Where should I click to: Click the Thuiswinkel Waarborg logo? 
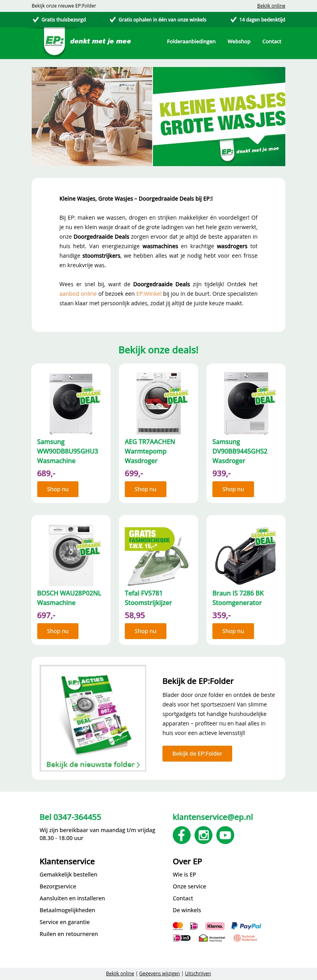tap(212, 938)
